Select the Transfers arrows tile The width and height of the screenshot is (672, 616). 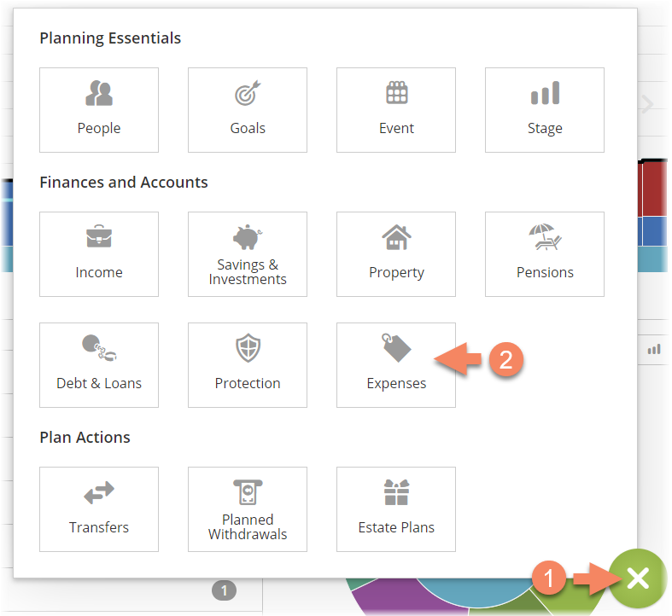tap(99, 509)
